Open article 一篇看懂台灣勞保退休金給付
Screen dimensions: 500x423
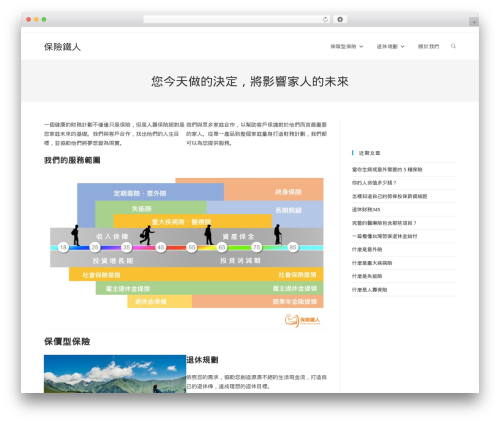(x=384, y=236)
